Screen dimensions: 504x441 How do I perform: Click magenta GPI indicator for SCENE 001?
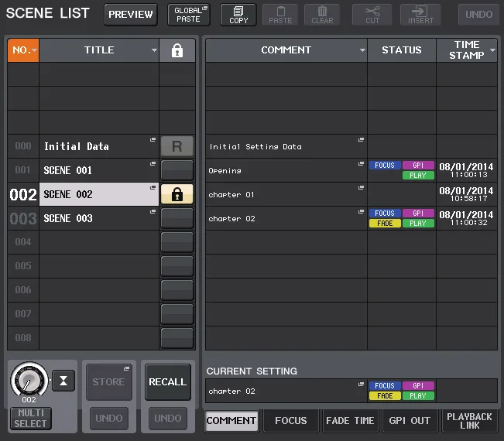pyautogui.click(x=418, y=166)
